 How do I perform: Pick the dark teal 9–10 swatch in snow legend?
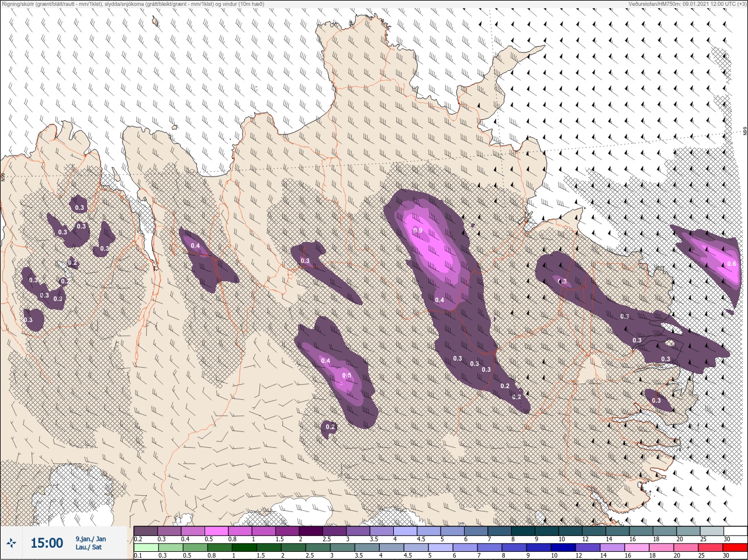pyautogui.click(x=548, y=531)
